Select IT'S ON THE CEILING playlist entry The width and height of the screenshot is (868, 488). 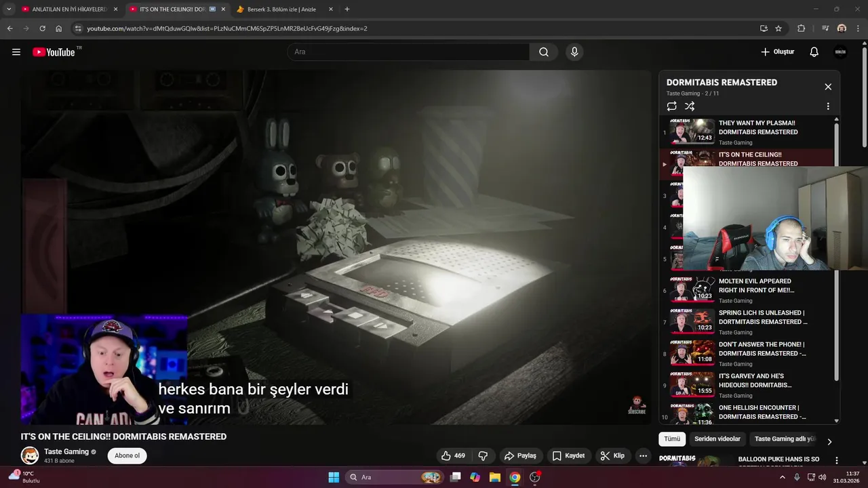pyautogui.click(x=746, y=159)
